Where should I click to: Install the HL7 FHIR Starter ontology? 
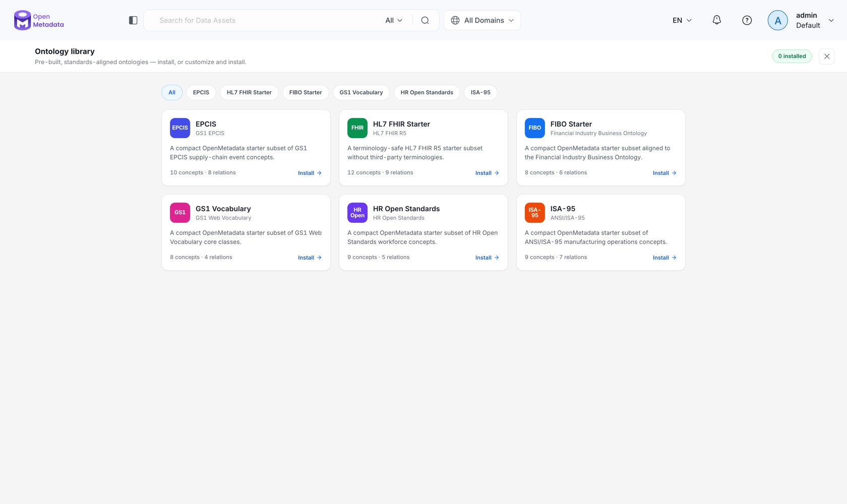(487, 173)
